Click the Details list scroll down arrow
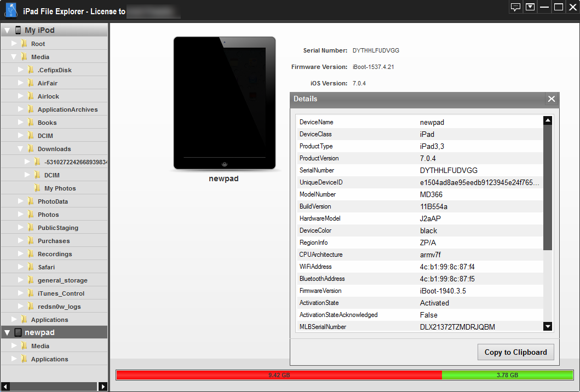 point(548,326)
